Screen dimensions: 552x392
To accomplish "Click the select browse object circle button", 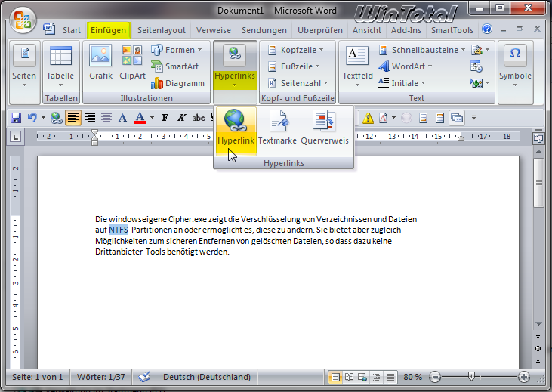I will pyautogui.click(x=538, y=349).
